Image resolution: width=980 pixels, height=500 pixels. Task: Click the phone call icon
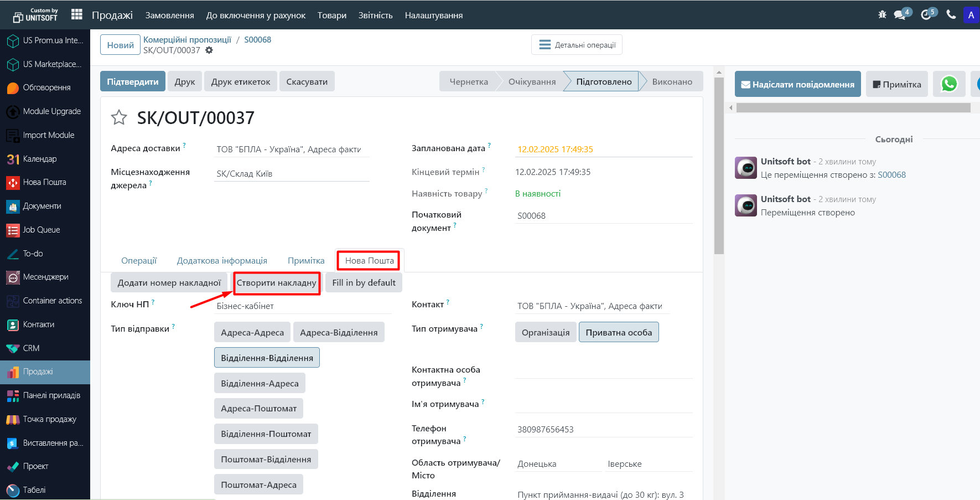(x=951, y=15)
